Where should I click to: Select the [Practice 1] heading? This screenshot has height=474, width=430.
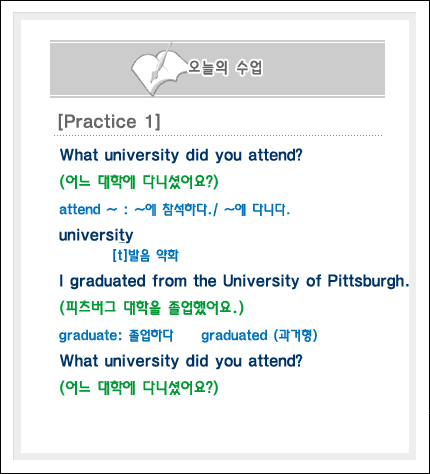109,121
